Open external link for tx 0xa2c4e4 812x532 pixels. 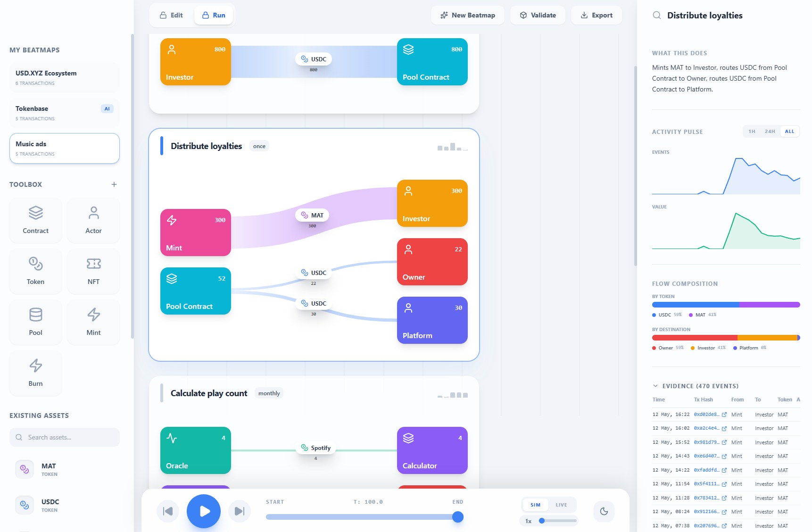click(x=724, y=428)
